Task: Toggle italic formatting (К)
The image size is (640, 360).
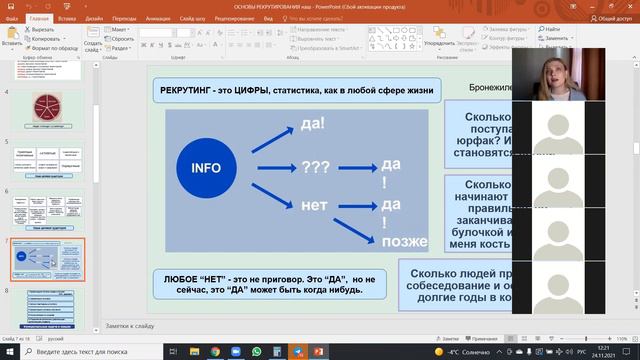Action: tap(152, 45)
